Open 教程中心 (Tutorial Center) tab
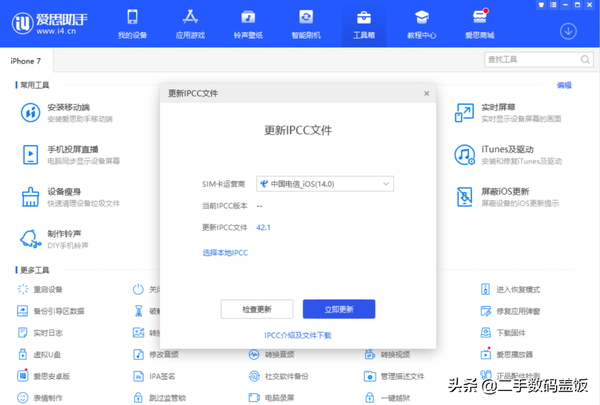The width and height of the screenshot is (600, 405). coord(421,24)
